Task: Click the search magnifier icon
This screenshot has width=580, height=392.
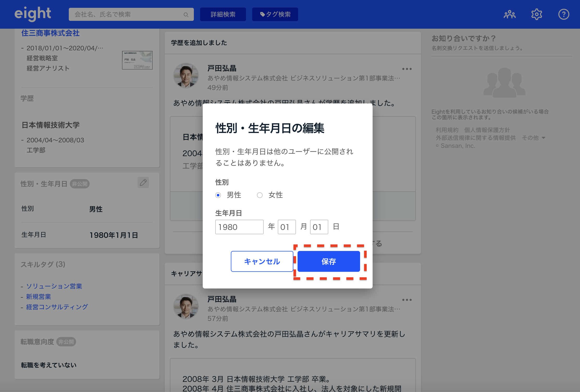Action: point(186,15)
